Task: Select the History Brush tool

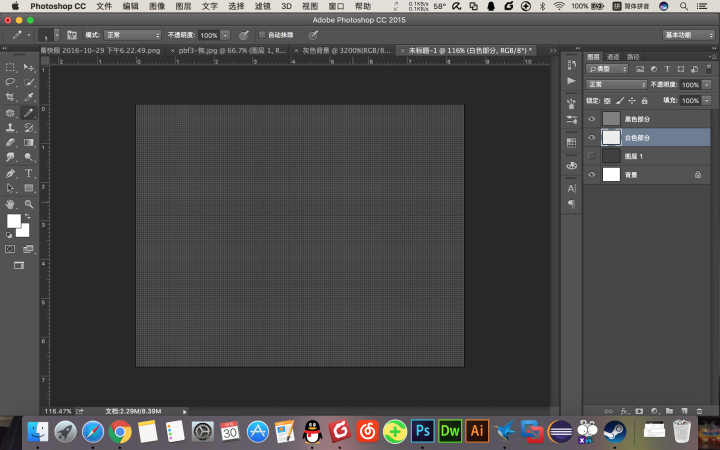Action: tap(28, 127)
